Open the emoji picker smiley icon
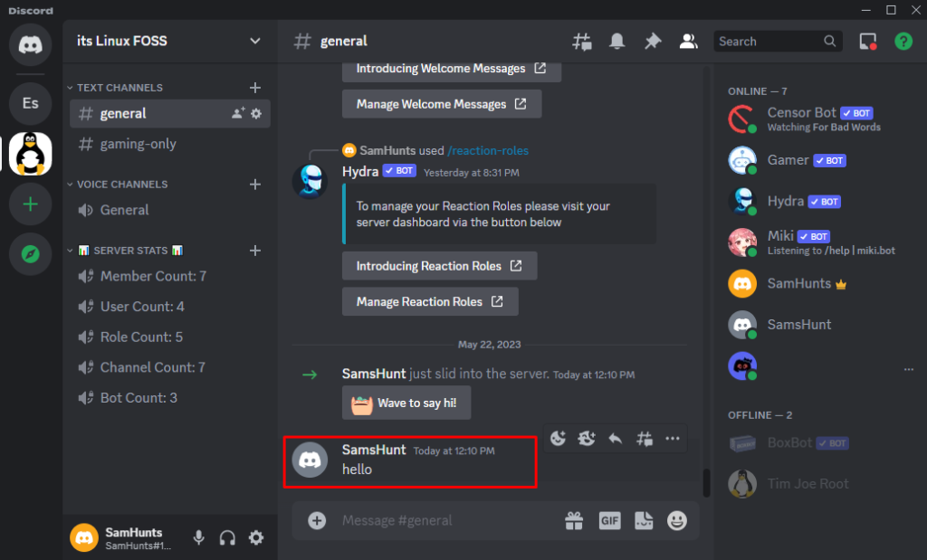927x560 pixels. coord(677,520)
